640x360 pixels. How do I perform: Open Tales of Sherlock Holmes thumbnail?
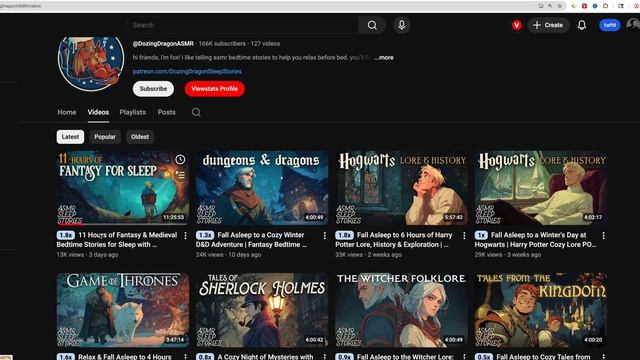pyautogui.click(x=262, y=310)
